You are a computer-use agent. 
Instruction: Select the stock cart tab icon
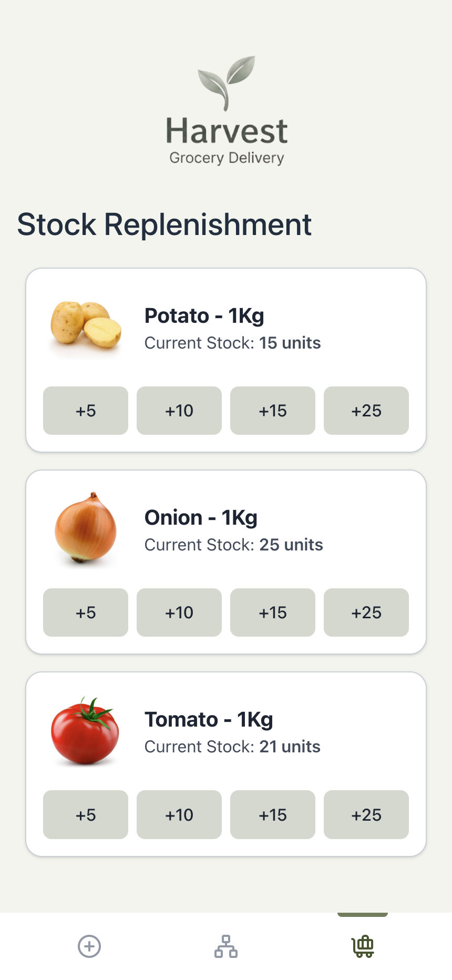[363, 946]
